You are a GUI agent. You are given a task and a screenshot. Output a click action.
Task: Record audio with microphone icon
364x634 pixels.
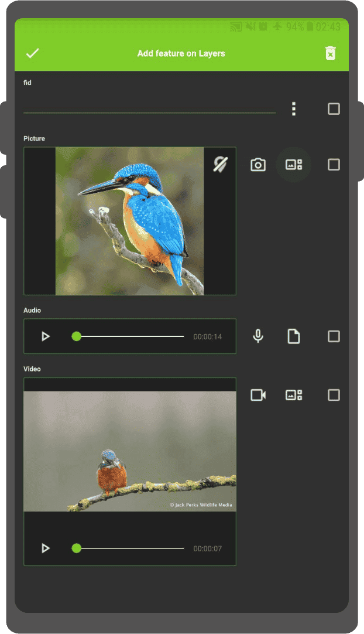(x=258, y=336)
